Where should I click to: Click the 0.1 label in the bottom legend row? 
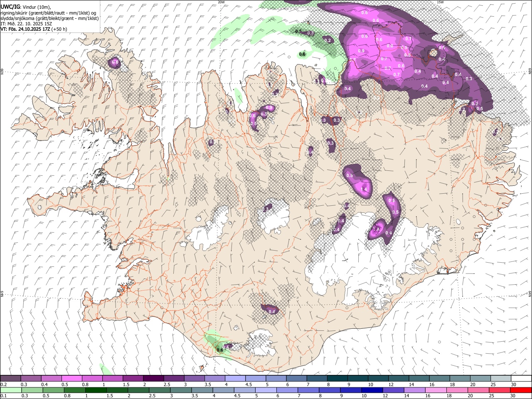pyautogui.click(x=3, y=396)
